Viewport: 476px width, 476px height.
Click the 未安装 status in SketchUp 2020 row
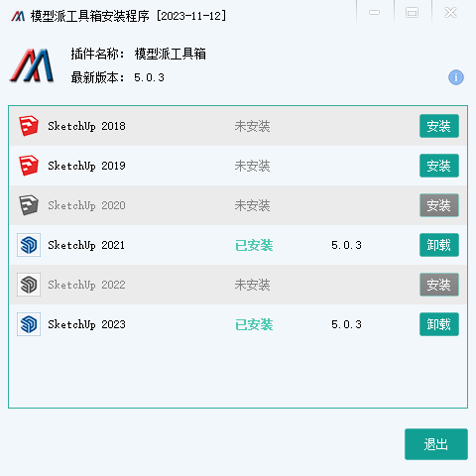tap(252, 205)
